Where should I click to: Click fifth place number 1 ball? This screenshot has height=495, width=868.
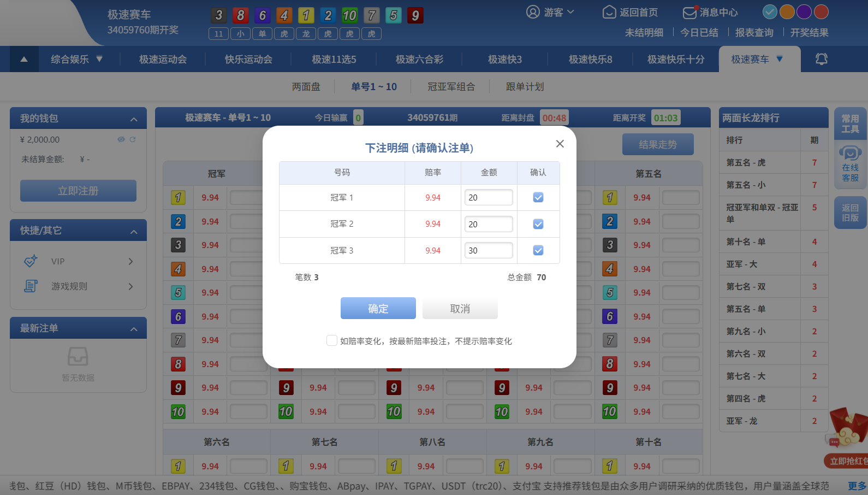point(610,197)
